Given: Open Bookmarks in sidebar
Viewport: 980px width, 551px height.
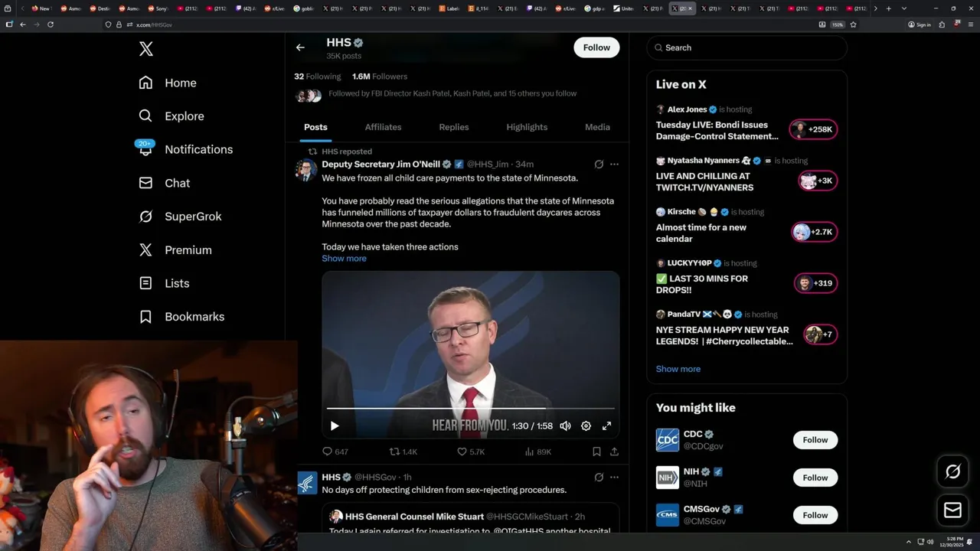Looking at the screenshot, I should 181,317.
